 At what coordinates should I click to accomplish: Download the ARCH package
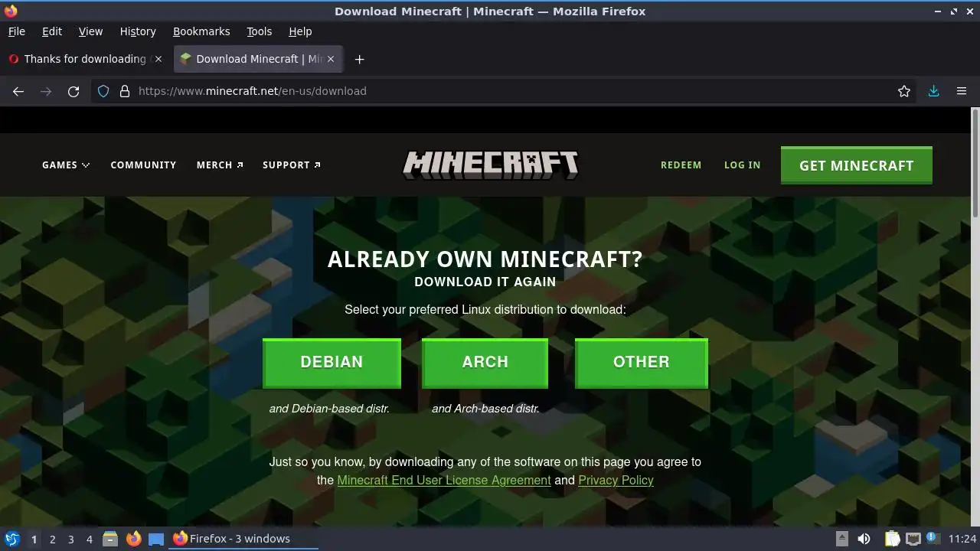485,363
